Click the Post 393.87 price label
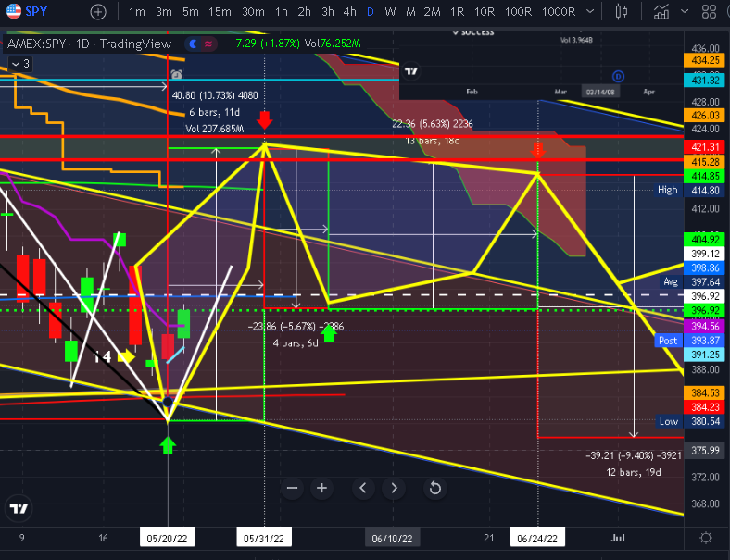The image size is (730, 560). point(690,341)
